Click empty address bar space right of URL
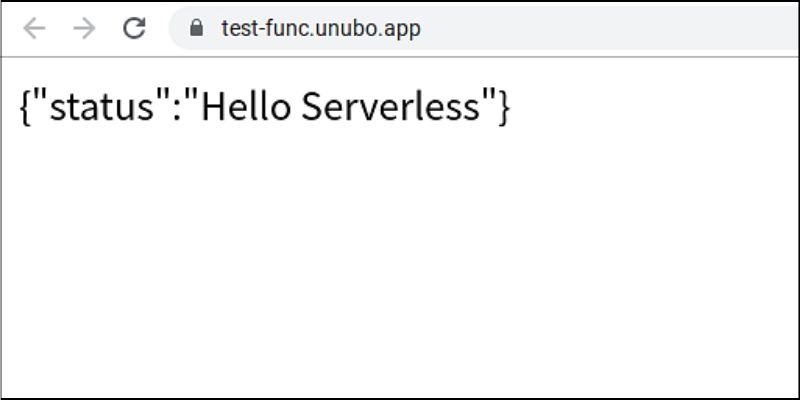This screenshot has width=800, height=400. click(607, 28)
